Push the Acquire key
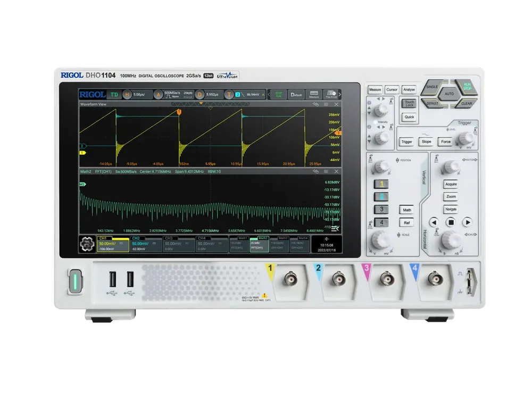Screen dimensions: 532x399 click(451, 184)
